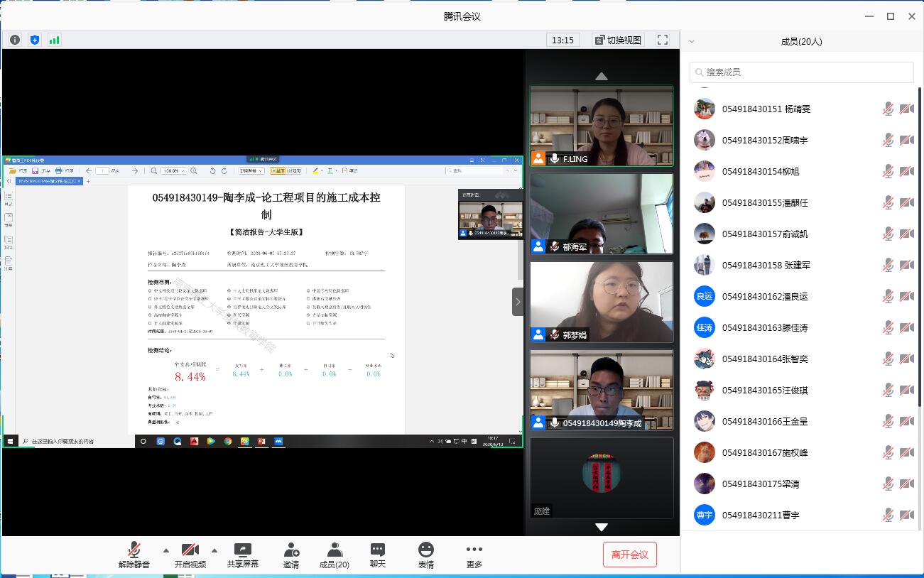Open the Chat (聊天) panel
924x578 pixels.
click(x=378, y=555)
